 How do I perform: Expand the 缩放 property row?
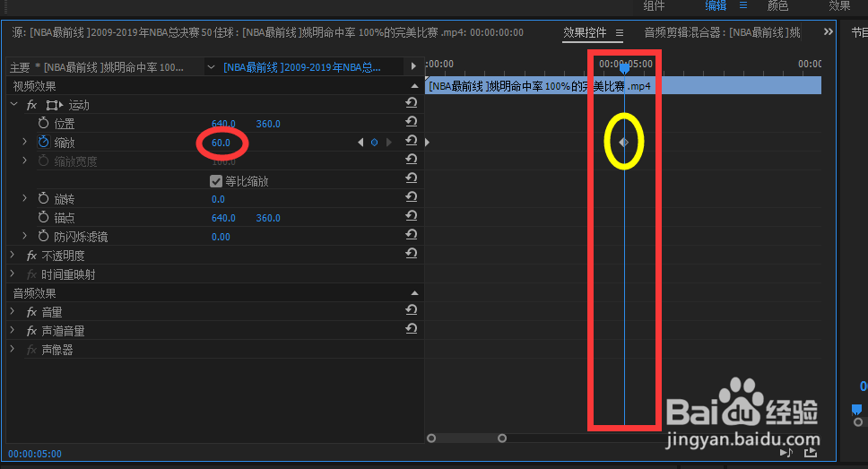tap(24, 142)
